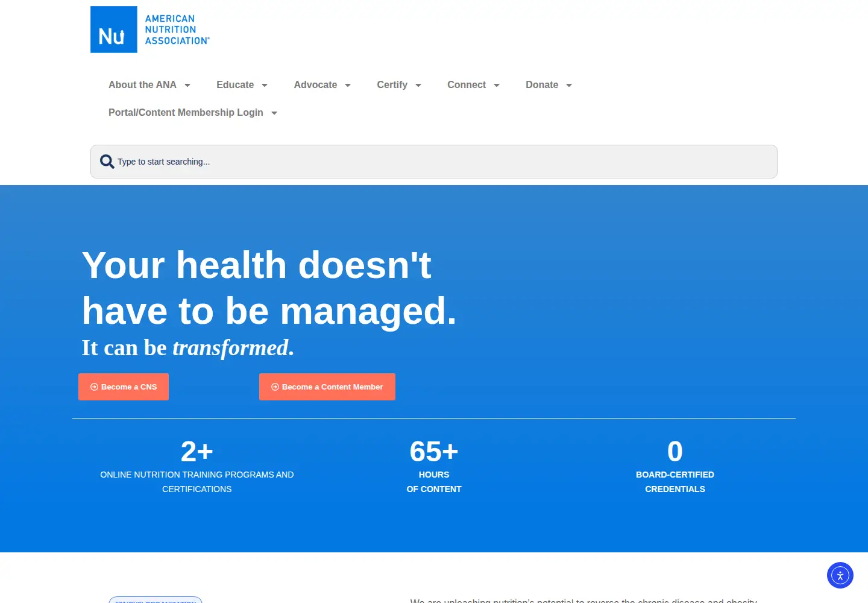Focus the 'Type to start searching' field

pyautogui.click(x=434, y=162)
